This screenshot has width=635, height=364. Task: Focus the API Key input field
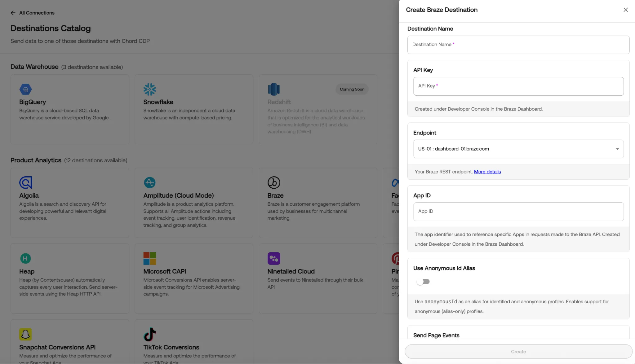pyautogui.click(x=518, y=86)
